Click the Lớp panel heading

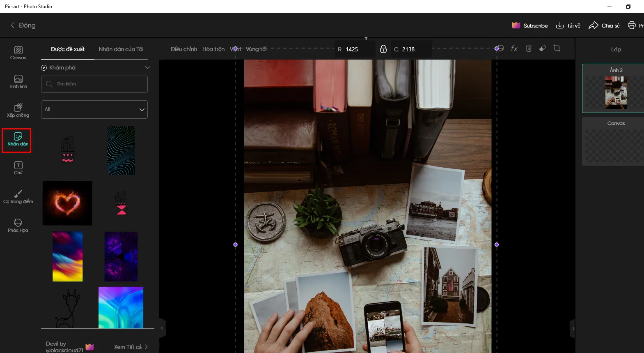[x=616, y=49]
